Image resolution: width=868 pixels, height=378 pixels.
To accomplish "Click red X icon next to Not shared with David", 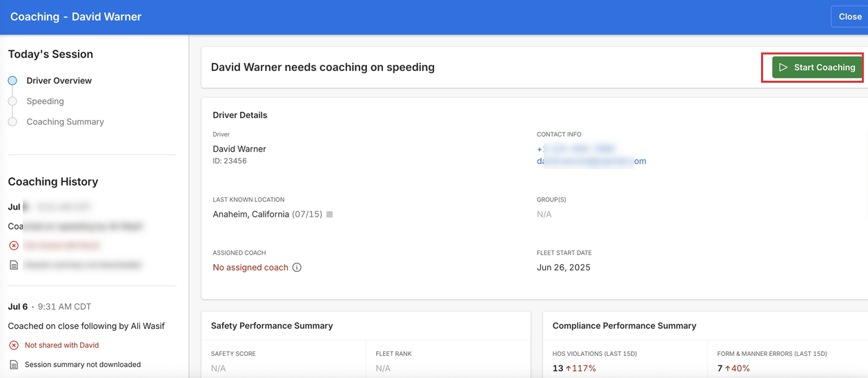I will point(14,345).
